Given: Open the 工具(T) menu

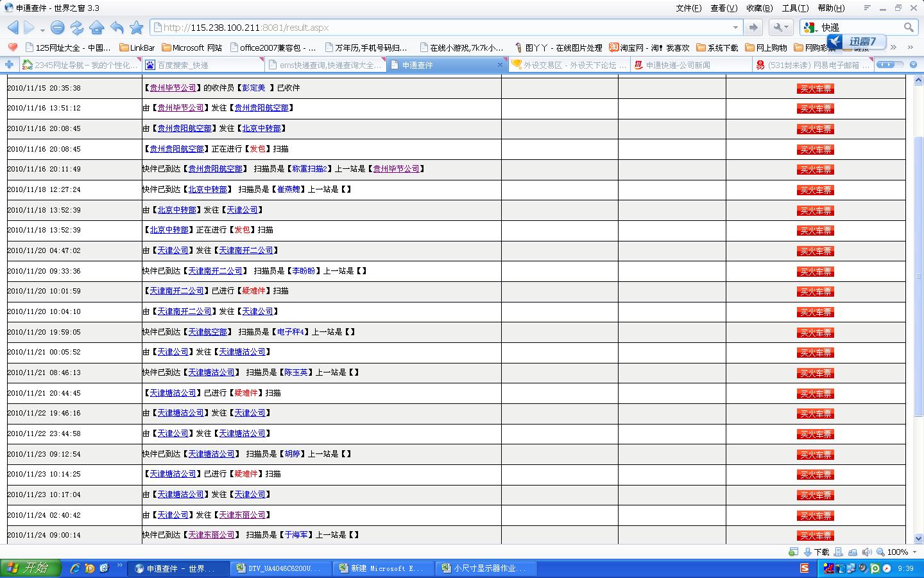Looking at the screenshot, I should point(795,8).
